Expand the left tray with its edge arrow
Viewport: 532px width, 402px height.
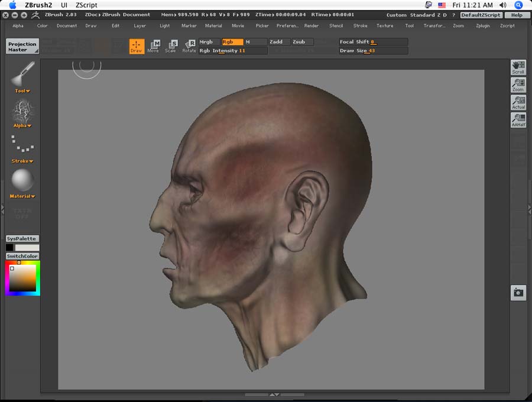2,209
